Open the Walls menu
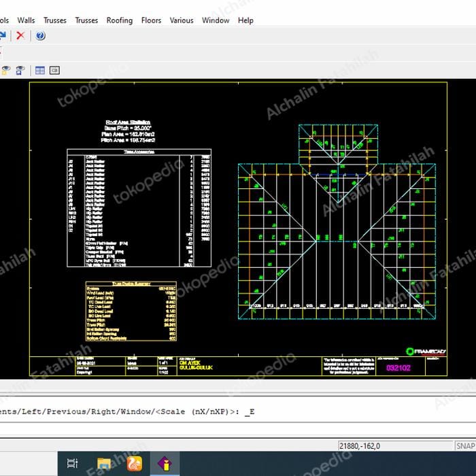The width and height of the screenshot is (476, 476). pos(26,20)
